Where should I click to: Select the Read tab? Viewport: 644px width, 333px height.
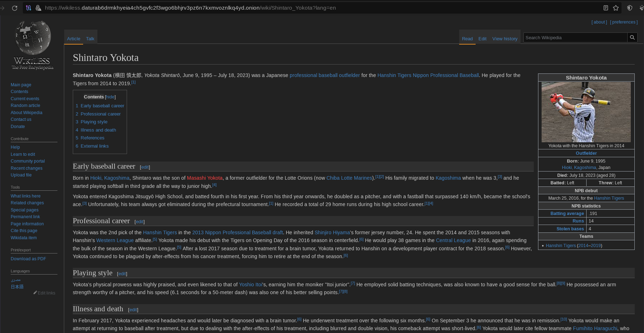point(467,39)
